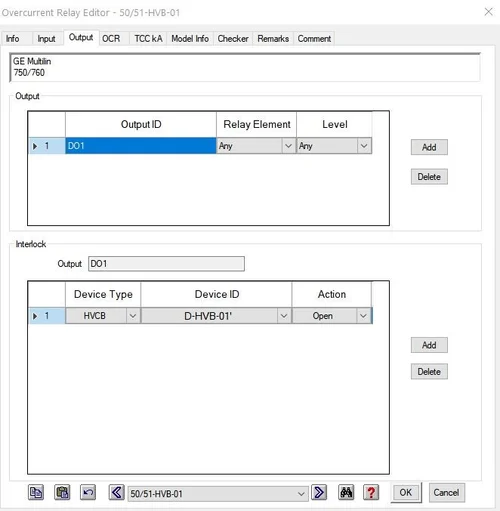The height and width of the screenshot is (511, 500).
Task: Open Help with the red question mark icon
Action: pyautogui.click(x=371, y=492)
